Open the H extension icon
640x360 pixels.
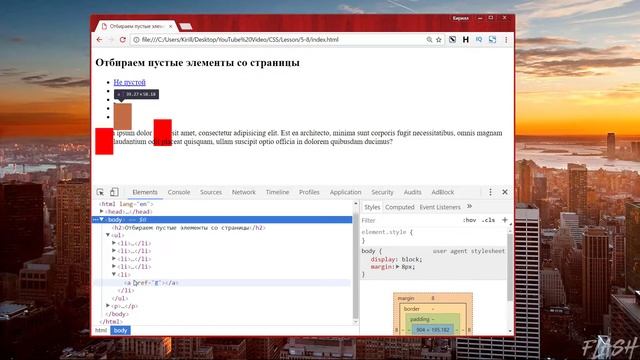[x=465, y=40]
